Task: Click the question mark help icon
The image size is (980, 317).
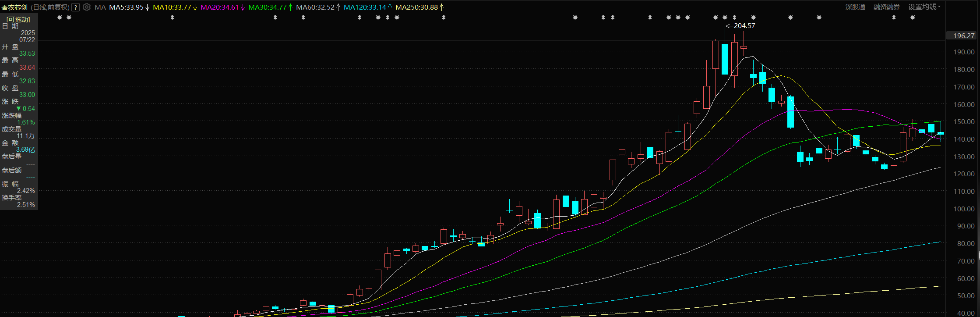Action: tap(75, 7)
